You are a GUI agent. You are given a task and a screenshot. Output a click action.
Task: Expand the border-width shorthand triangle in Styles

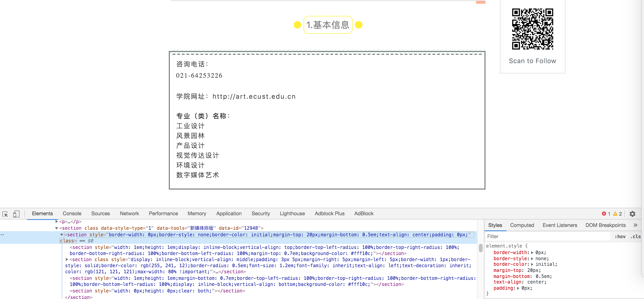pos(532,253)
